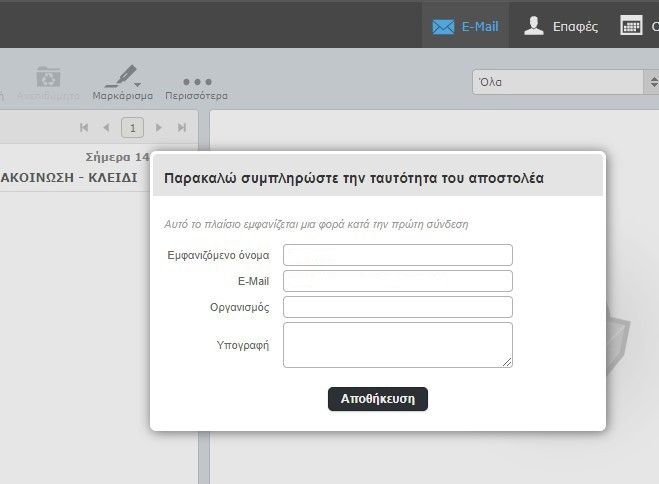Click the greyed-out folder icon in toolbar
This screenshot has height=484, width=659.
click(x=47, y=78)
